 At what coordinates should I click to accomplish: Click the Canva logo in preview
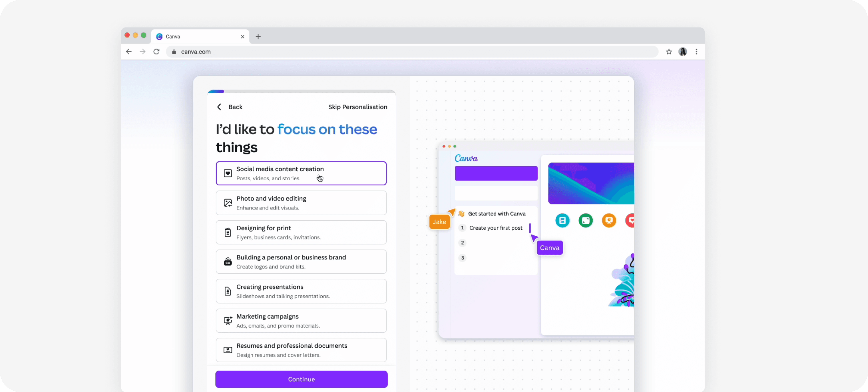(466, 158)
